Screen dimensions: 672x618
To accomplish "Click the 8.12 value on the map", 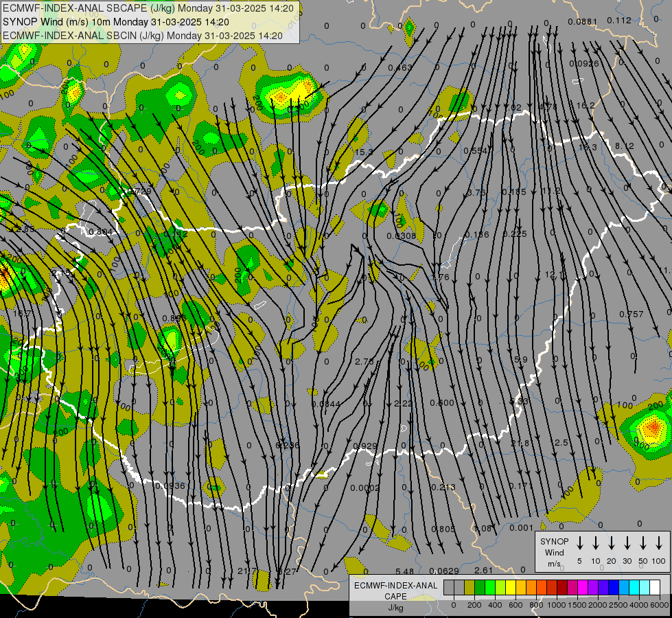I will click(625, 146).
